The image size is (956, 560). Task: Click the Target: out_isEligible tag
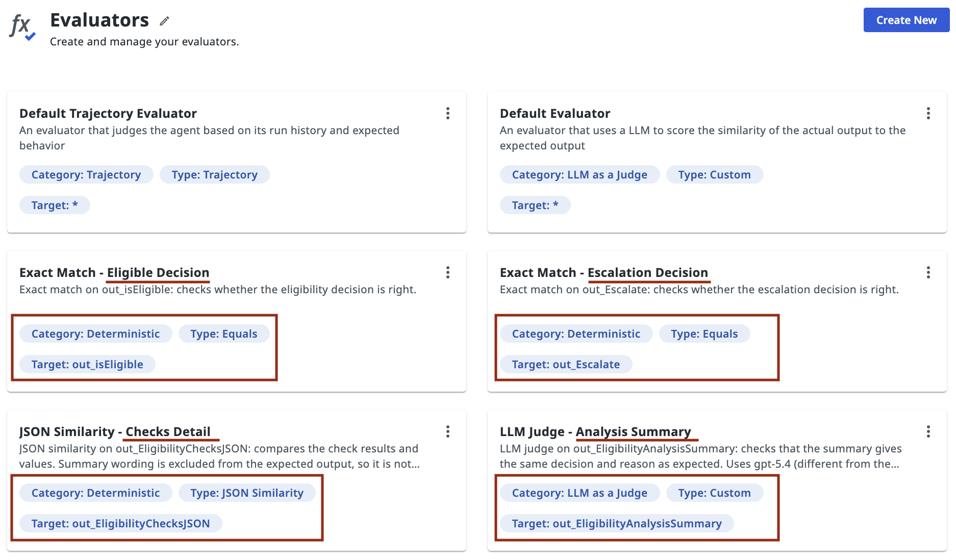pyautogui.click(x=87, y=364)
